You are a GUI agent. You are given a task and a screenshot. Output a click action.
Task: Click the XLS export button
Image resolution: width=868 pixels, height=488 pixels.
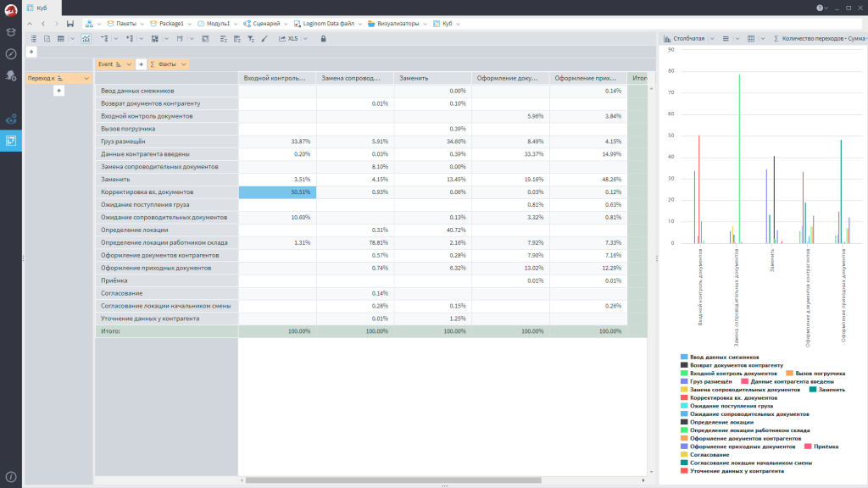pos(289,38)
